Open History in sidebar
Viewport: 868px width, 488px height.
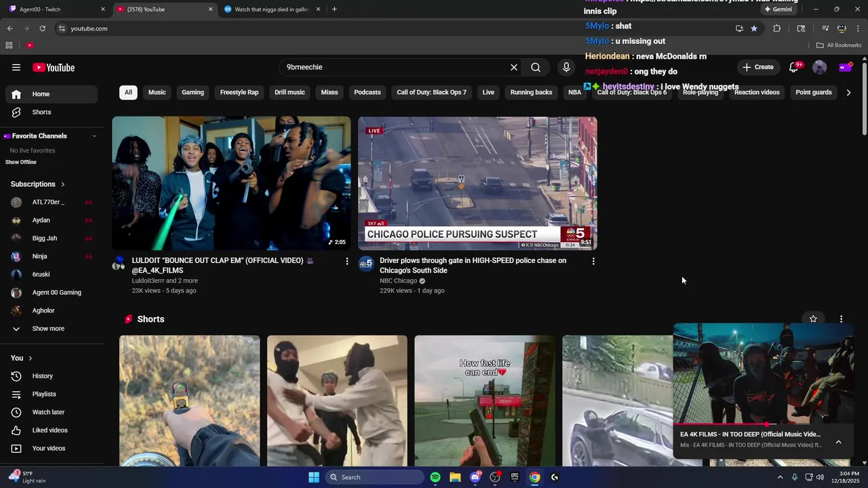tap(52, 376)
